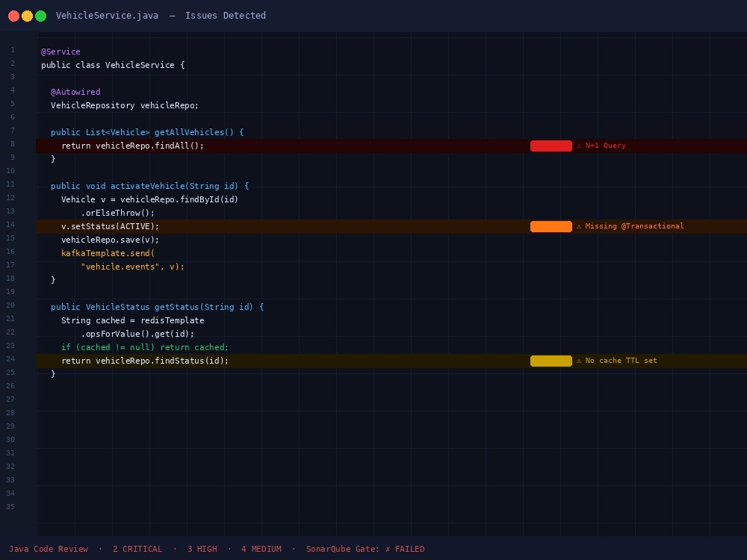Click '3 HIGH' count in status bar
This screenshot has width=747, height=560.
coord(202,549)
